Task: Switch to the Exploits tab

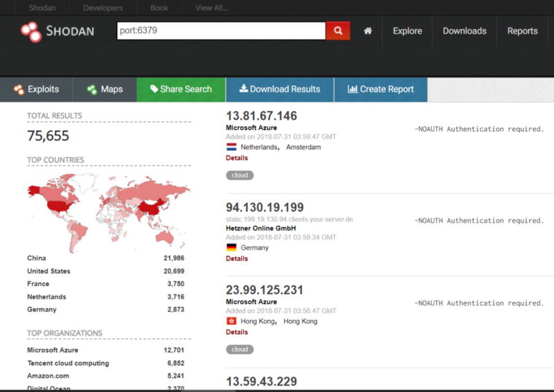Action: (37, 89)
